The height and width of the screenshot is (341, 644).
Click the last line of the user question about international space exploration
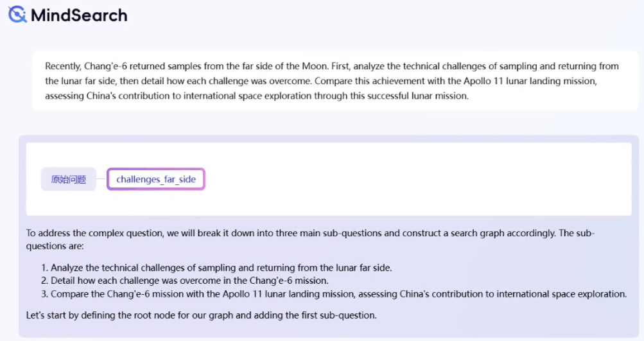pyautogui.click(x=257, y=96)
